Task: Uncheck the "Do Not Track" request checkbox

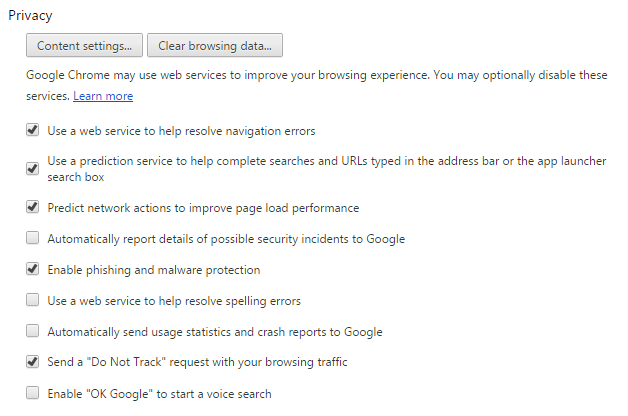Action: click(33, 362)
